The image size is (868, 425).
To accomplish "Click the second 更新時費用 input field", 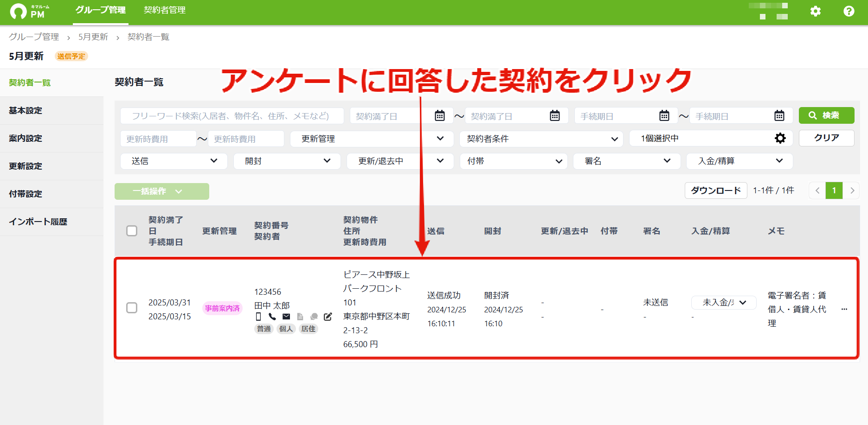I will coord(246,139).
